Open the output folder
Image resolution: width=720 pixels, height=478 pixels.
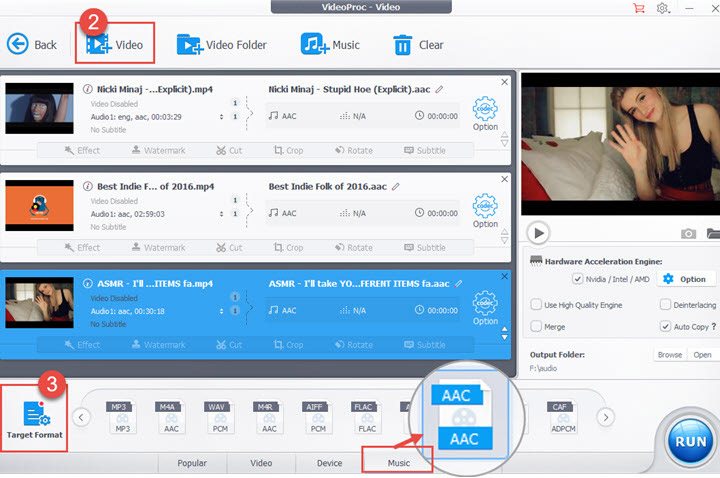[702, 354]
